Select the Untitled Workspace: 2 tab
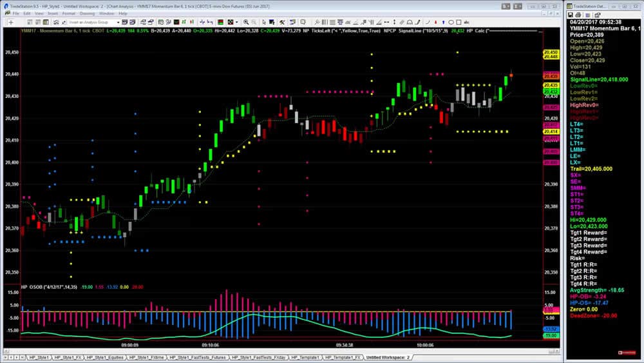Screen dimensions: 644x363 [x=388, y=358]
